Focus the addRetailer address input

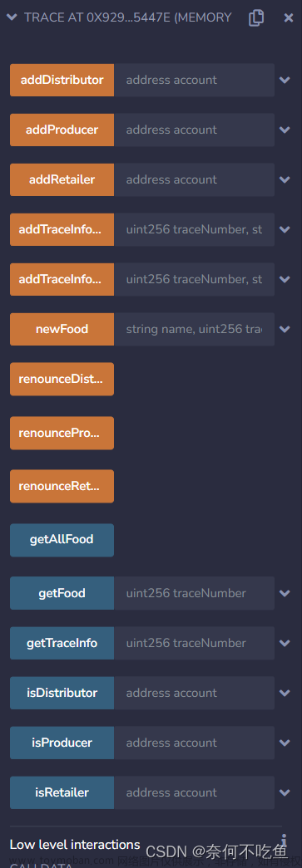pos(194,179)
